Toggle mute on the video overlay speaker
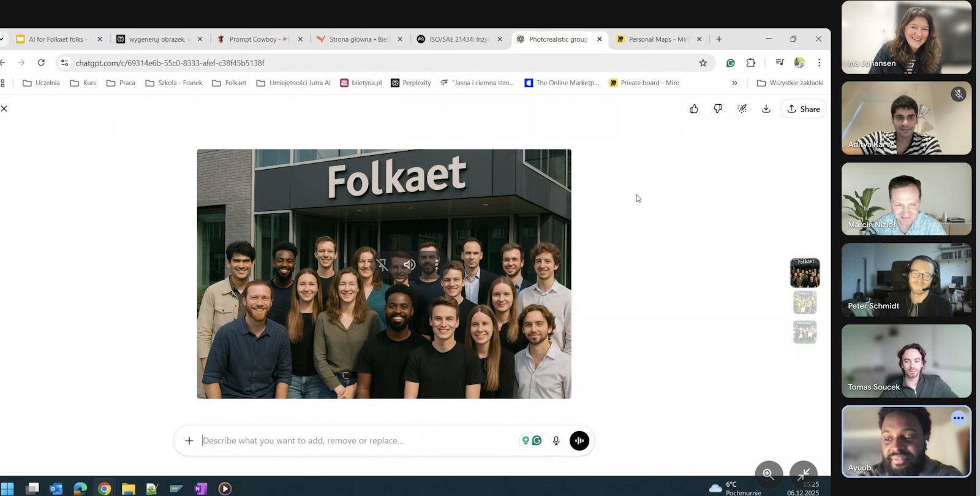 [409, 265]
